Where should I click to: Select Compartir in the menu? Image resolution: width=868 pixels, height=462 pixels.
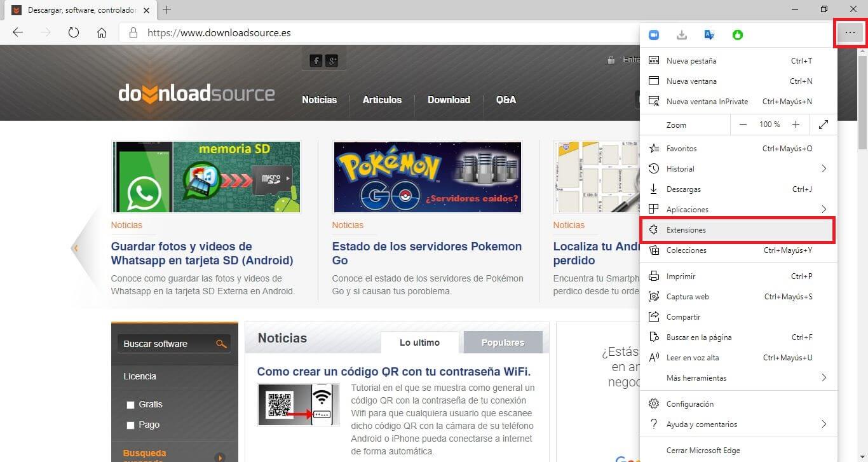pos(738,317)
